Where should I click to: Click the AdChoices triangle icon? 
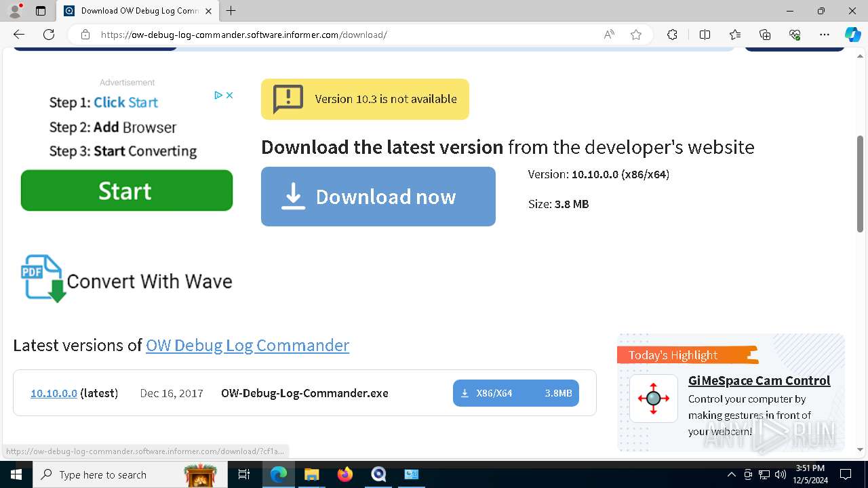pos(218,96)
